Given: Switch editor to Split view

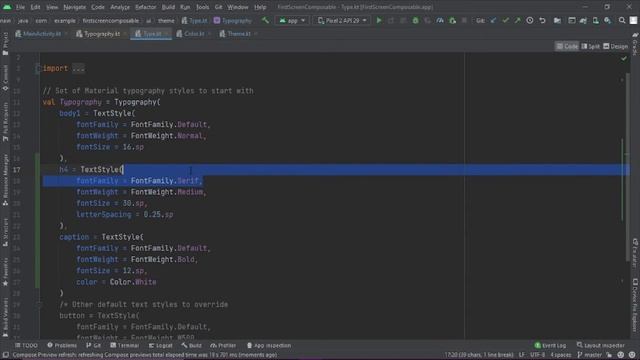Looking at the screenshot, I should (590, 47).
